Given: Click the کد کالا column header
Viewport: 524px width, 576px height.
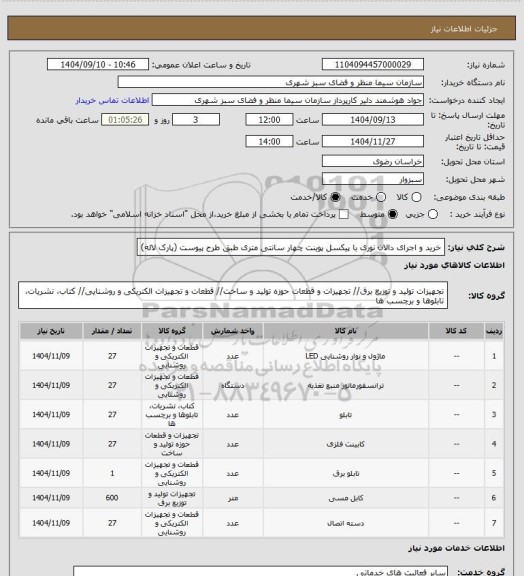Looking at the screenshot, I should [456, 331].
